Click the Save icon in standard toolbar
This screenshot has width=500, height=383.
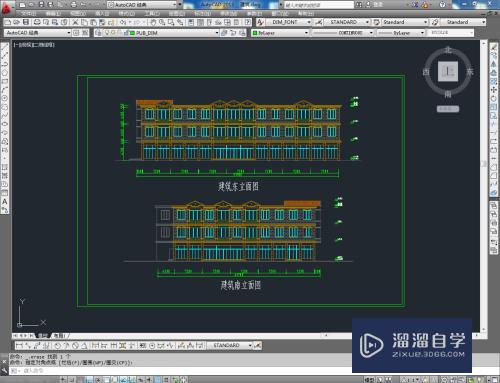[x=26, y=22]
